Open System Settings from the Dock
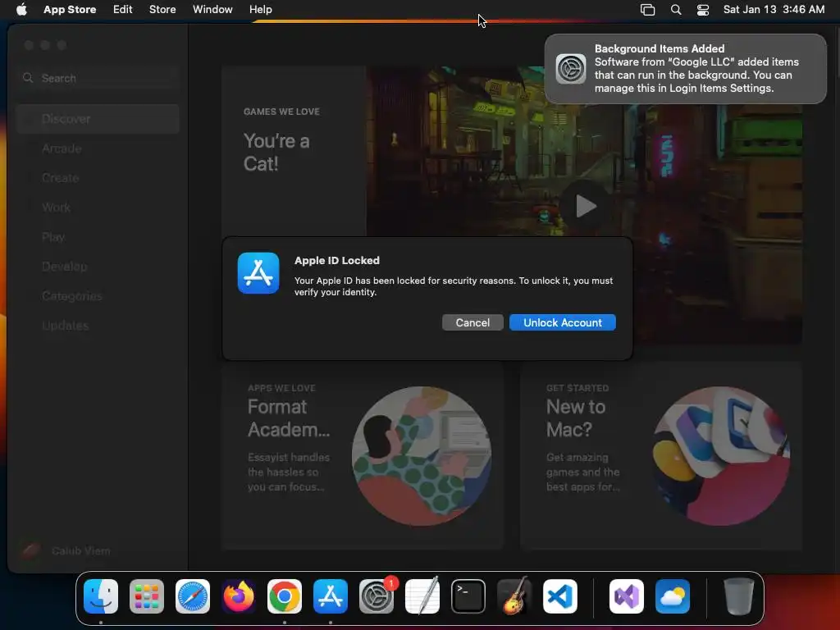 [377, 596]
